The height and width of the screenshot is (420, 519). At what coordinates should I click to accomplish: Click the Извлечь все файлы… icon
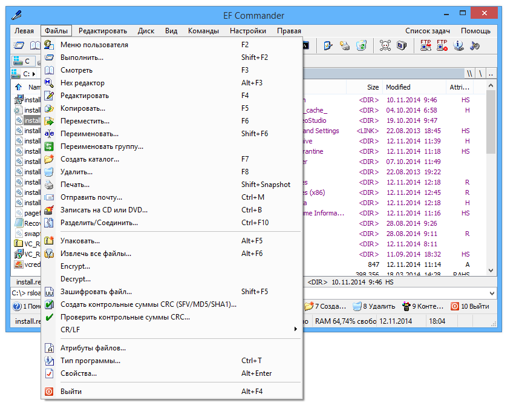[50, 254]
